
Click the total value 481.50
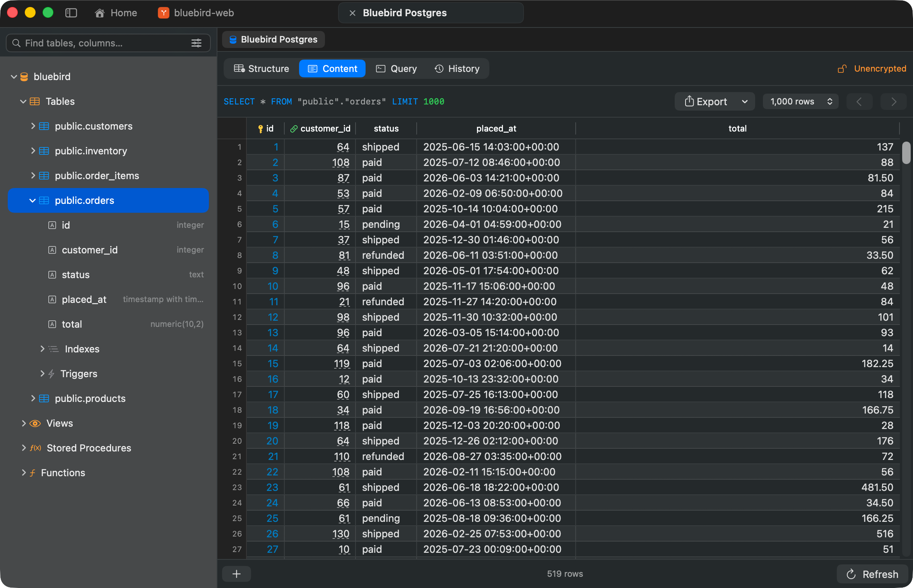[x=877, y=487]
